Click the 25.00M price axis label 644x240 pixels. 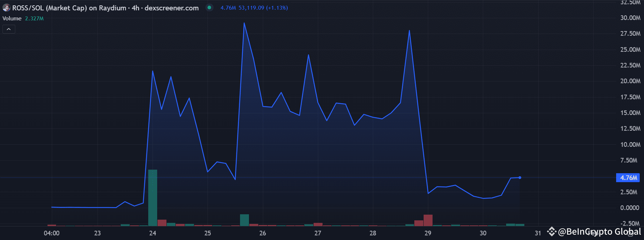click(630, 50)
